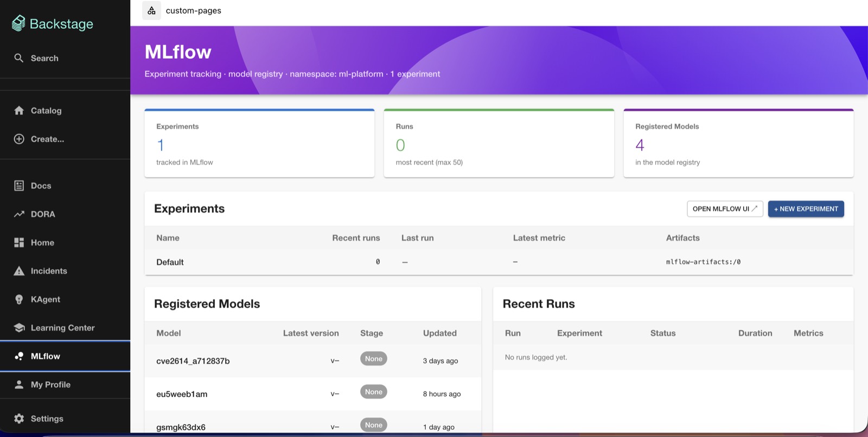Viewport: 868px width, 437px height.
Task: Select model eu5weeb1am
Action: click(182, 394)
